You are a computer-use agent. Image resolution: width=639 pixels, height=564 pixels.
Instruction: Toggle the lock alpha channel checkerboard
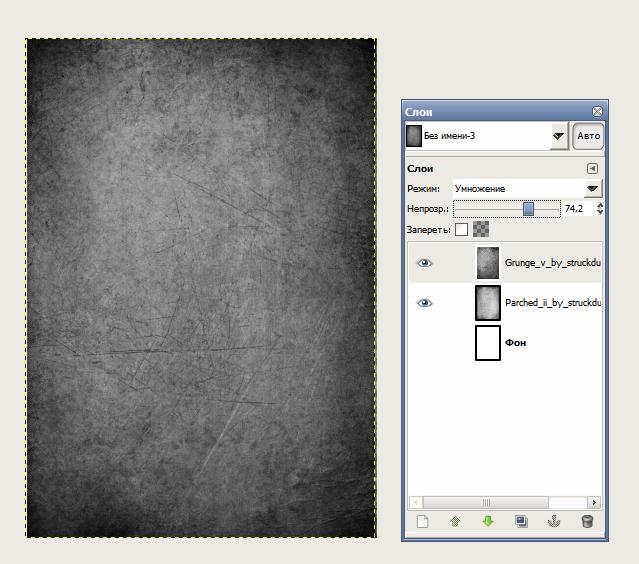(481, 229)
